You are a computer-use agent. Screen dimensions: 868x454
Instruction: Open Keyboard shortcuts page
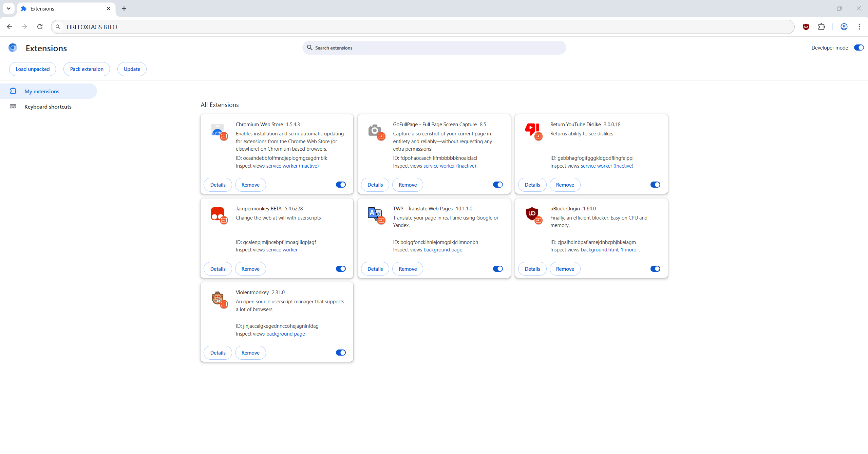pos(49,107)
